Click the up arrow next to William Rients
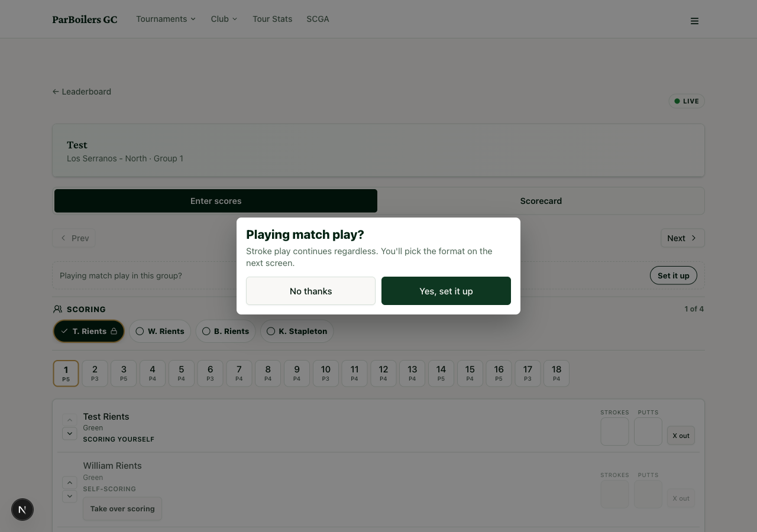The height and width of the screenshot is (532, 757). pyautogui.click(x=69, y=483)
